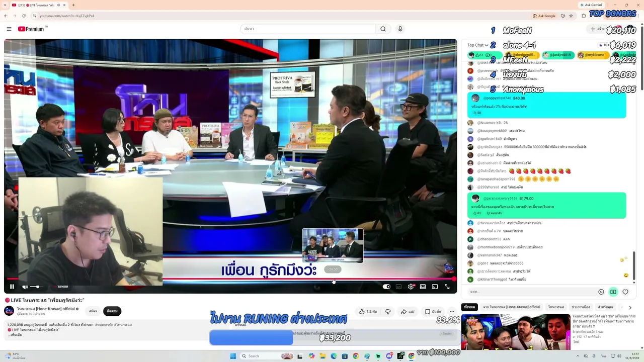Viewport: 644px width, 362px height.
Task: Toggle subtitles/closed captions button
Action: [x=398, y=287]
